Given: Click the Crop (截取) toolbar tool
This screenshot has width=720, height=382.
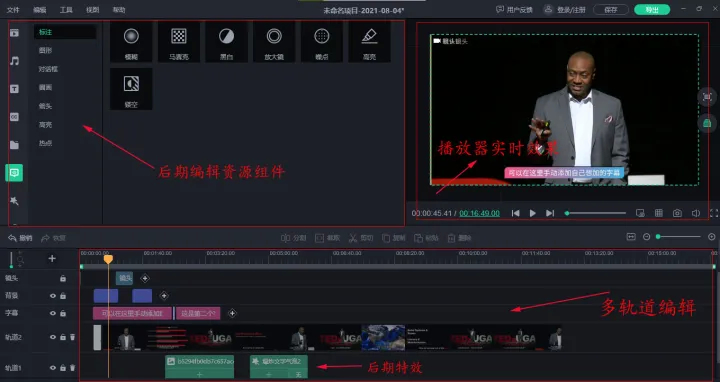Looking at the screenshot, I should click(327, 238).
